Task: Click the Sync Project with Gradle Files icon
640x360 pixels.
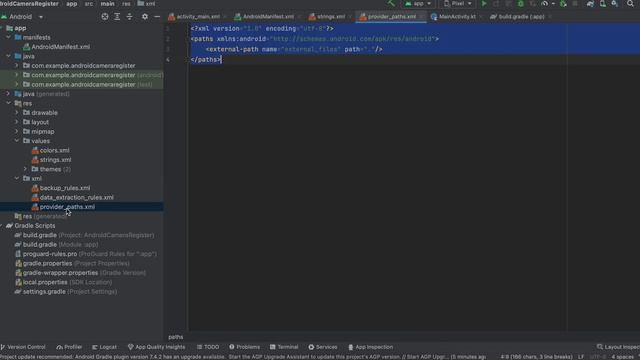Action: click(590, 4)
